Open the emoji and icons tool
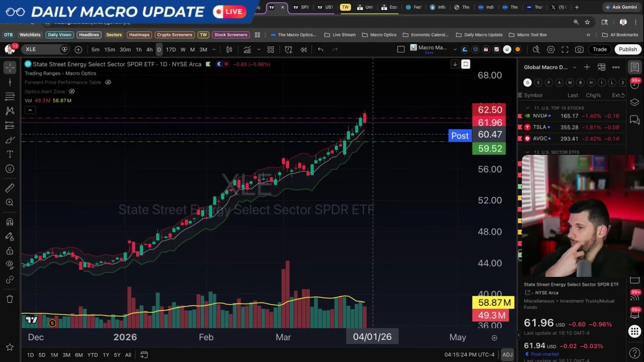Image resolution: width=644 pixels, height=362 pixels. (x=10, y=169)
